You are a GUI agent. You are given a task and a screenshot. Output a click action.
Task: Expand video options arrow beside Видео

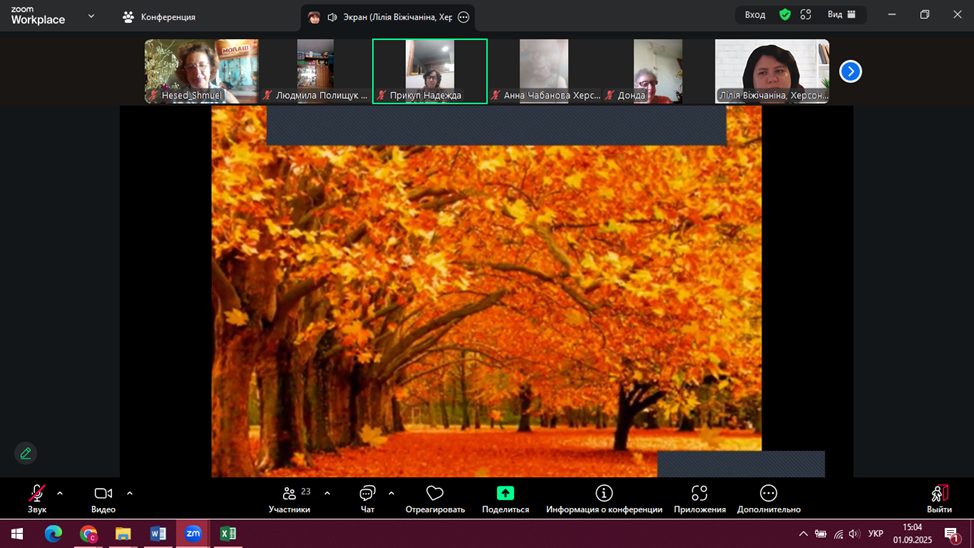(x=130, y=493)
